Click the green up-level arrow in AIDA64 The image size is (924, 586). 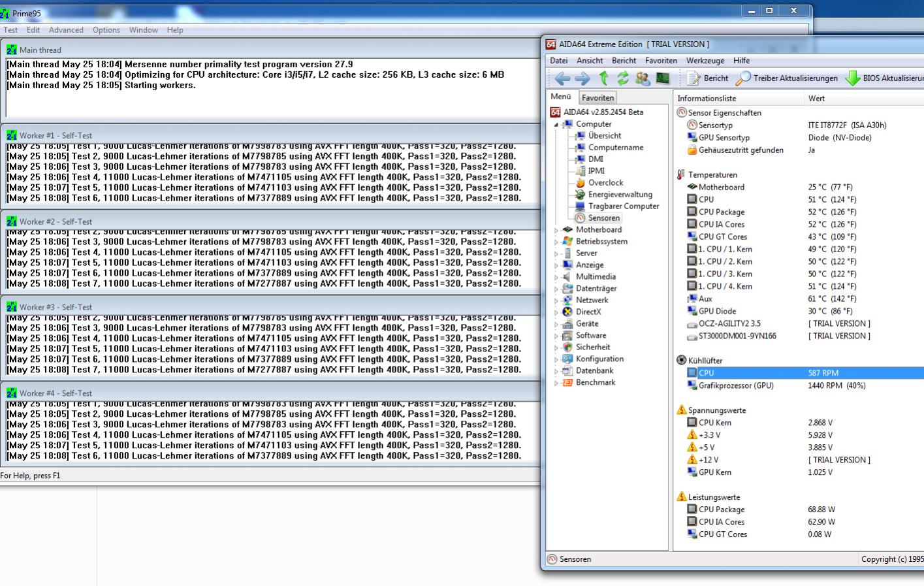click(603, 78)
